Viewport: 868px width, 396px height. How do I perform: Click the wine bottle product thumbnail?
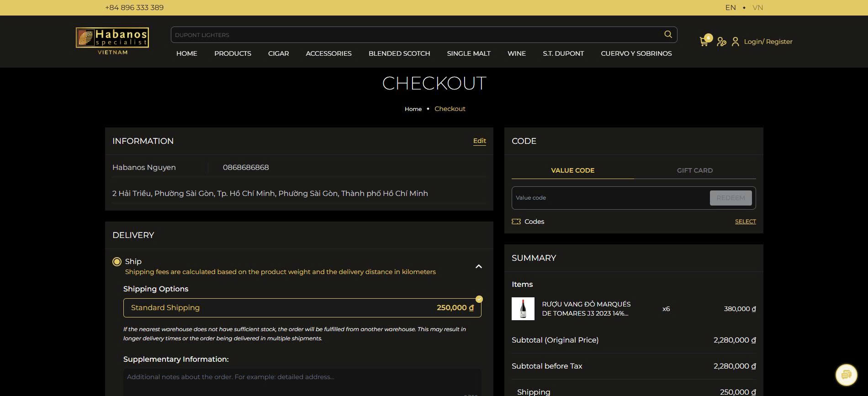click(523, 309)
